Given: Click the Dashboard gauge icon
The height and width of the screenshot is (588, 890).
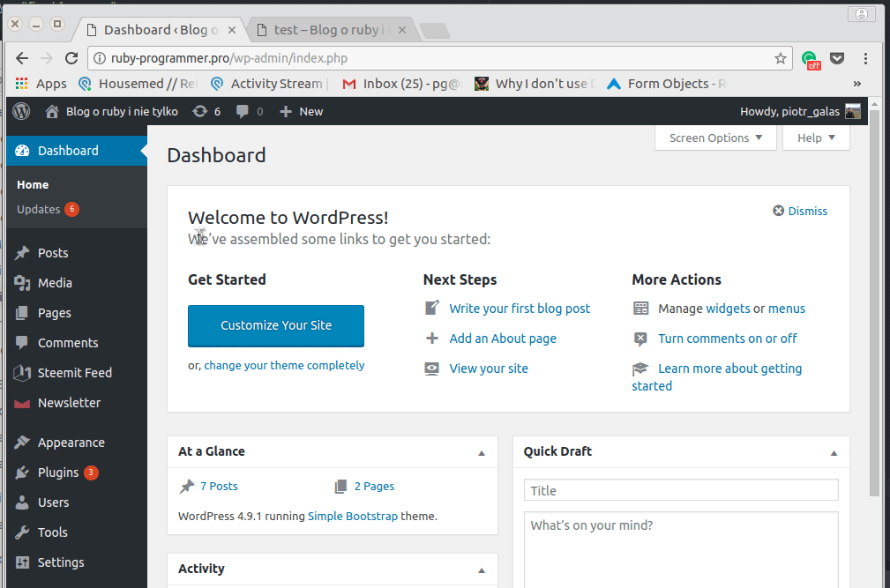Looking at the screenshot, I should coord(22,151).
